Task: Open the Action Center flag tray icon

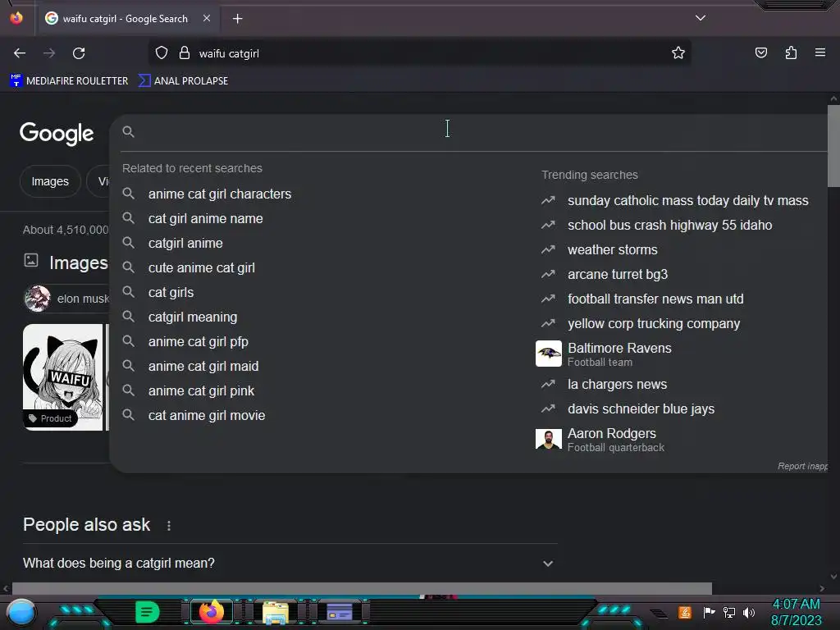Action: 709,612
